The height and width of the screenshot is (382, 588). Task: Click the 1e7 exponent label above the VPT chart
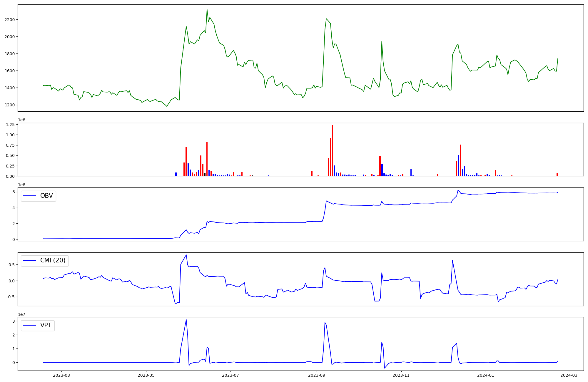coord(22,315)
